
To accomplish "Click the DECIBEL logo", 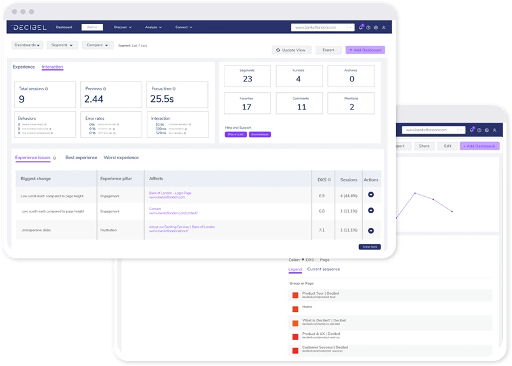I will click(x=30, y=27).
